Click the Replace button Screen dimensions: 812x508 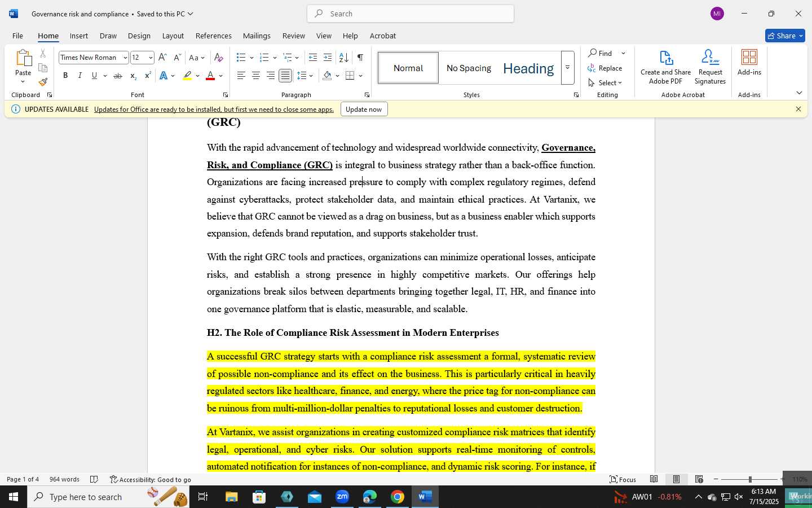coord(605,68)
